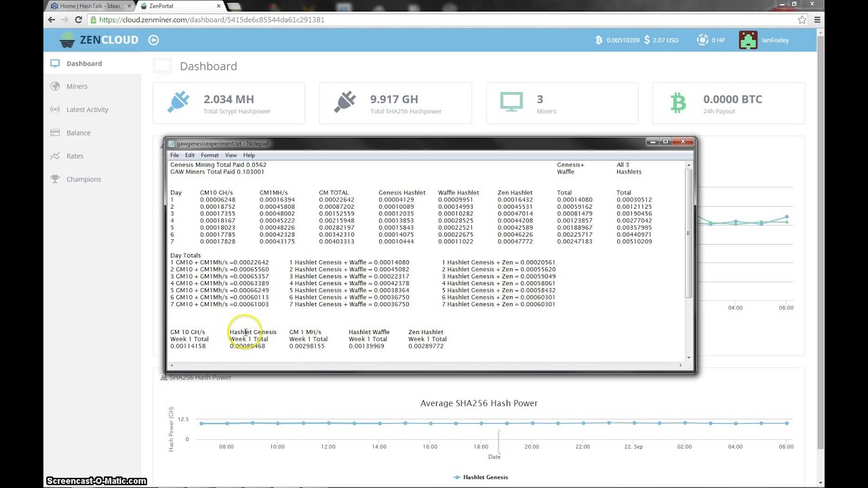Viewport: 868px width, 488px height.
Task: Click the HP hashpoints icon
Action: (703, 40)
